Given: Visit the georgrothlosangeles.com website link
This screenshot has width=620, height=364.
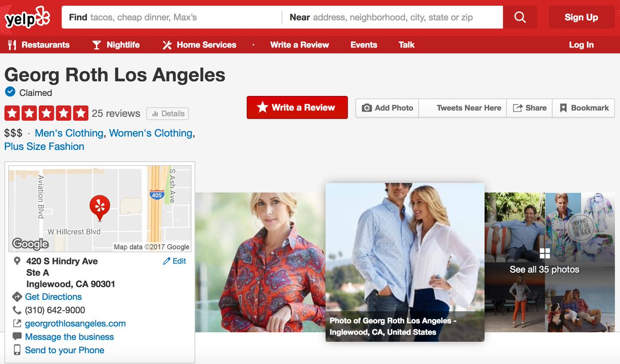Looking at the screenshot, I should (75, 324).
